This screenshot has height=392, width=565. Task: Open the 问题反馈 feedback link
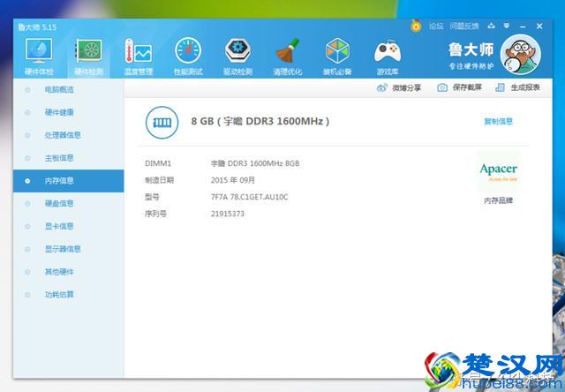(x=464, y=26)
